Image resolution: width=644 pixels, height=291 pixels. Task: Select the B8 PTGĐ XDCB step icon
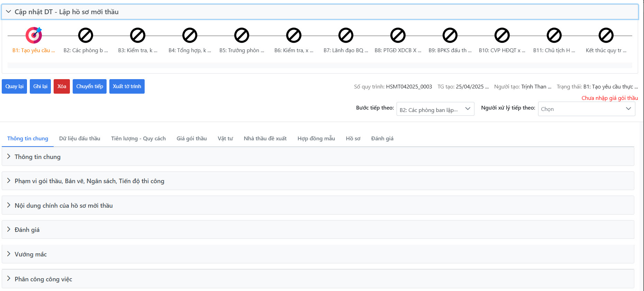point(398,35)
